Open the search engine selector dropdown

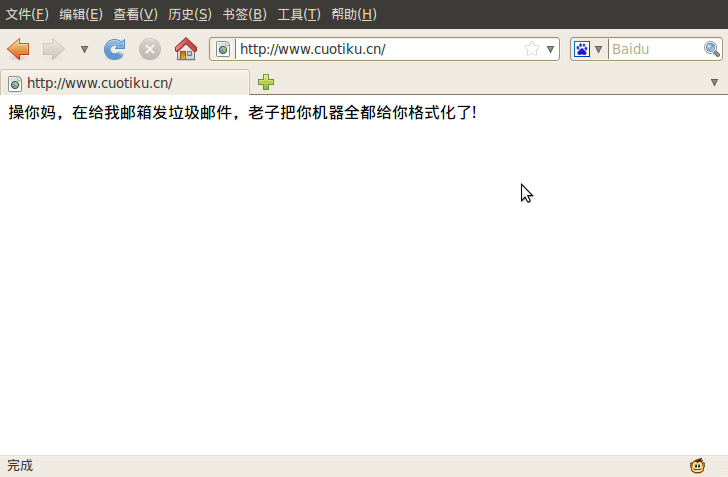click(x=598, y=49)
